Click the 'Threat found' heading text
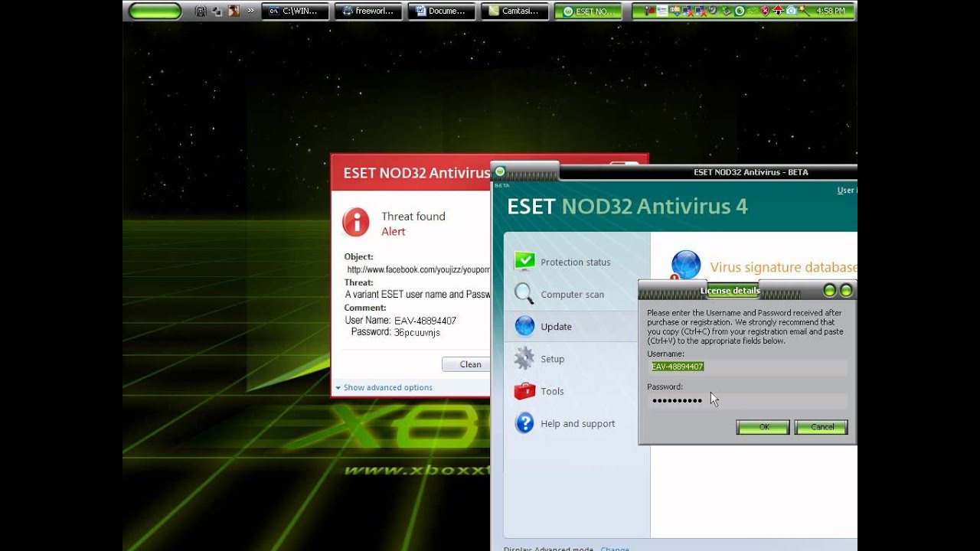Image resolution: width=980 pixels, height=551 pixels. pos(413,217)
